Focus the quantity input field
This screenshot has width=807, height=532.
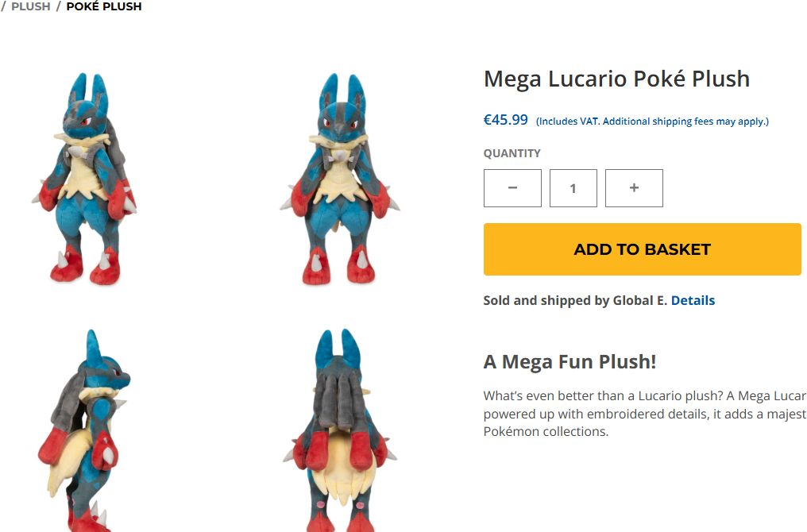pos(573,188)
